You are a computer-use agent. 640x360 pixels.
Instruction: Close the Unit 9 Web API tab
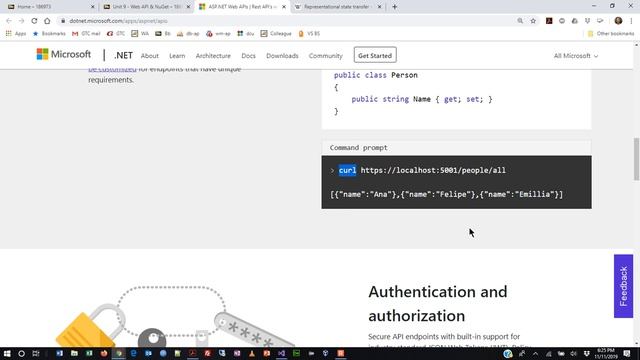coord(188,7)
